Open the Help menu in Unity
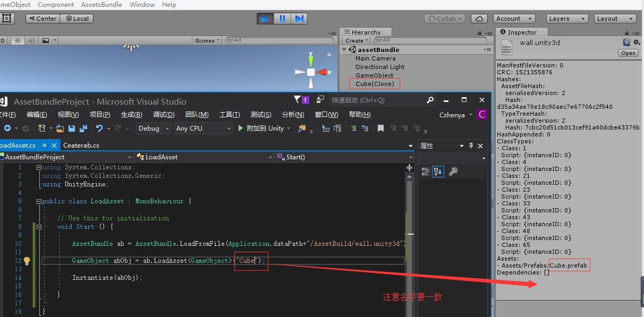Screen dimensions: 644x317 [x=169, y=4]
